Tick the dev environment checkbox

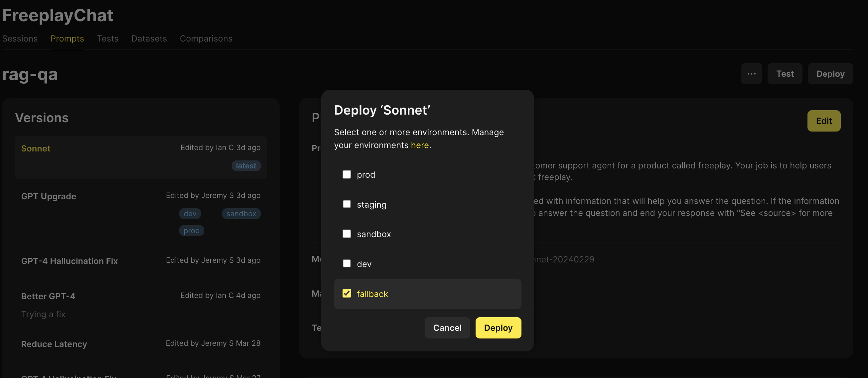[x=347, y=263]
